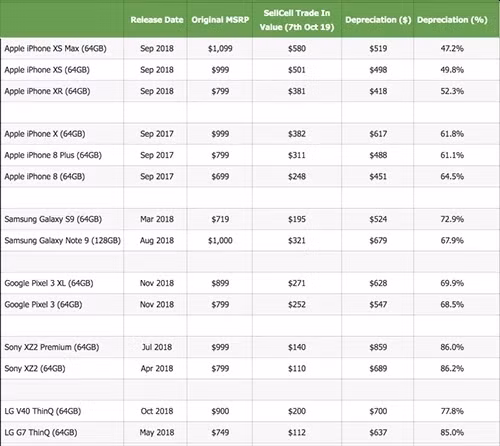Select the Aug 2018 release date

click(x=157, y=241)
